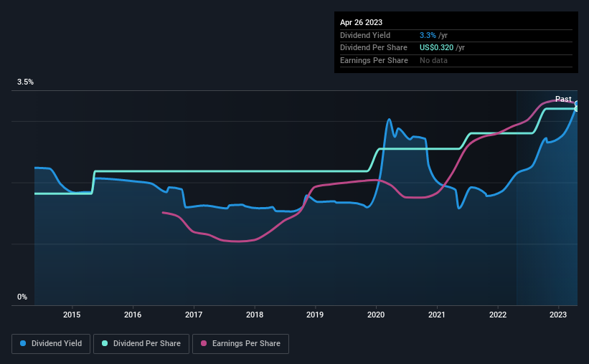Select the 2023 x-axis label

558,315
